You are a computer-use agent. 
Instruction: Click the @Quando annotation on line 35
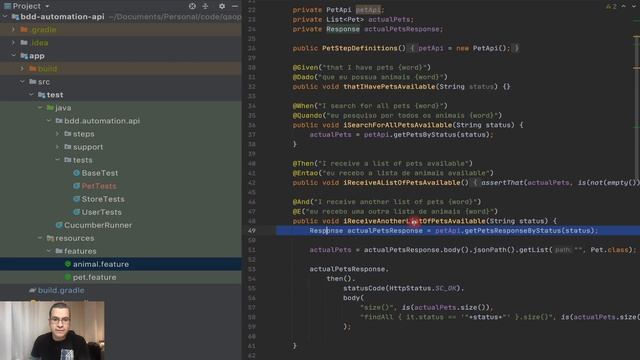click(x=307, y=116)
